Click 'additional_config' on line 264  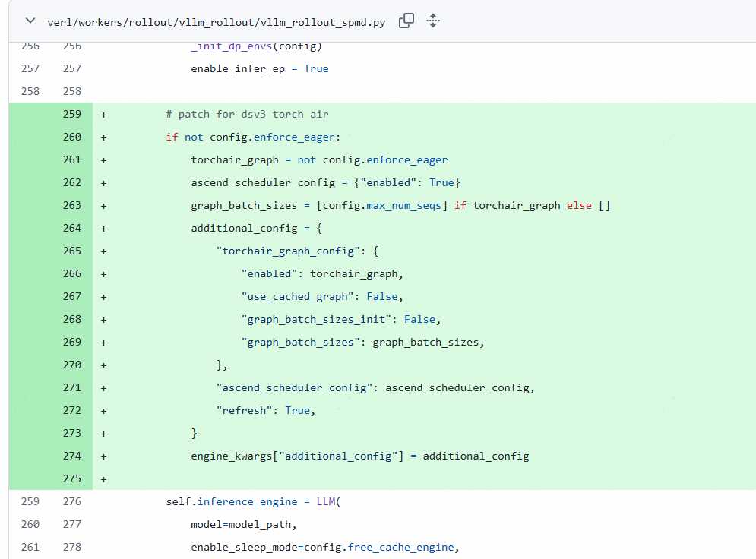(x=244, y=229)
